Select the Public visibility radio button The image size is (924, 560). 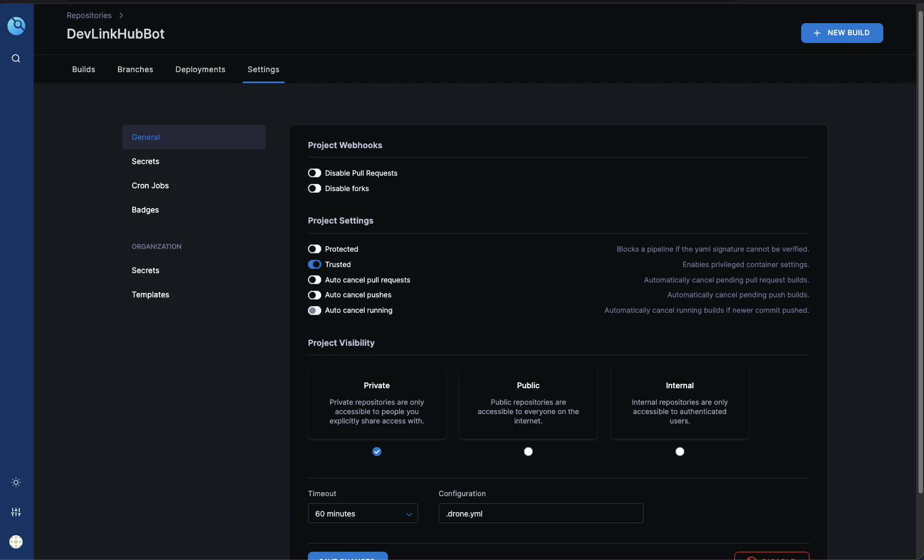[x=528, y=452]
